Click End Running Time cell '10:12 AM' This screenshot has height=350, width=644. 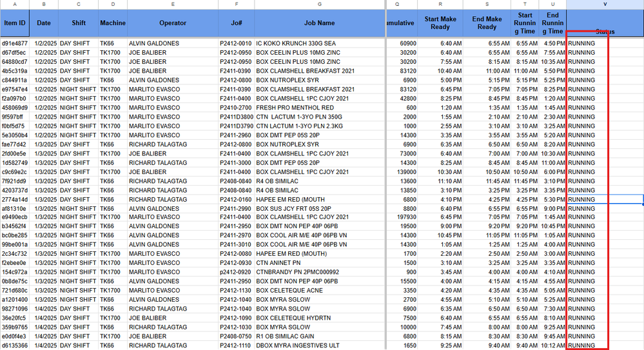coord(553,345)
